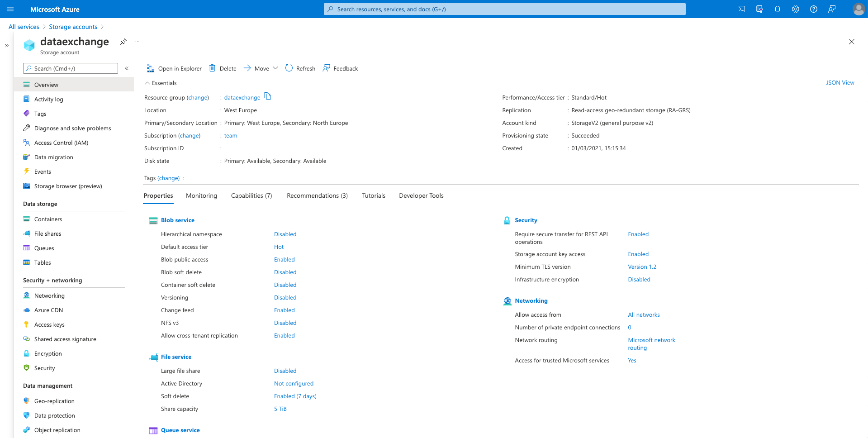Open the hamburger portal menu
868x438 pixels.
click(11, 9)
